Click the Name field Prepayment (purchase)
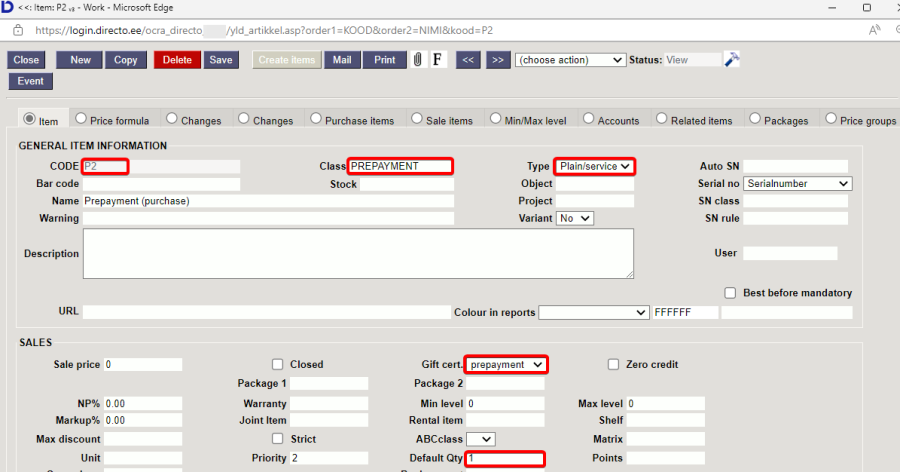 point(268,201)
